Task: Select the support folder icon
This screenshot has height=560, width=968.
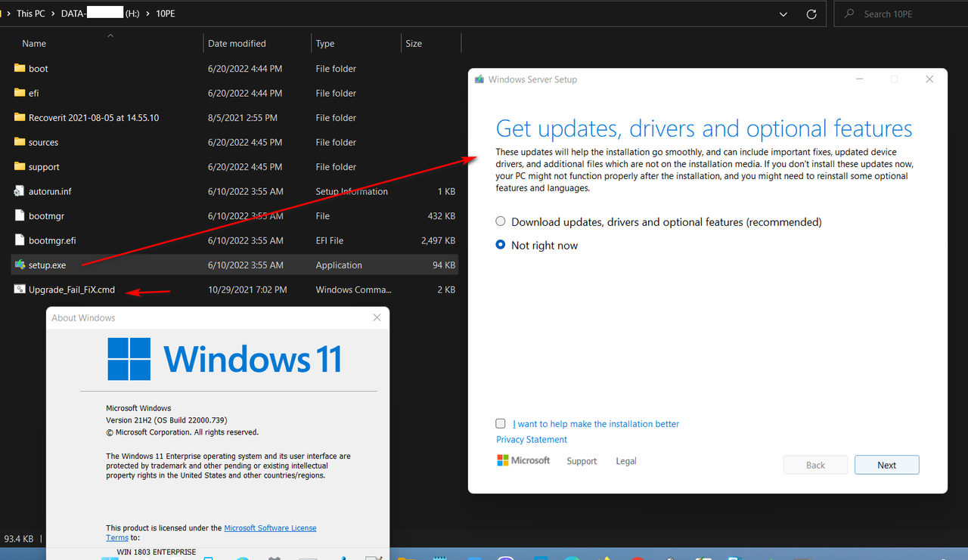Action: click(x=20, y=167)
